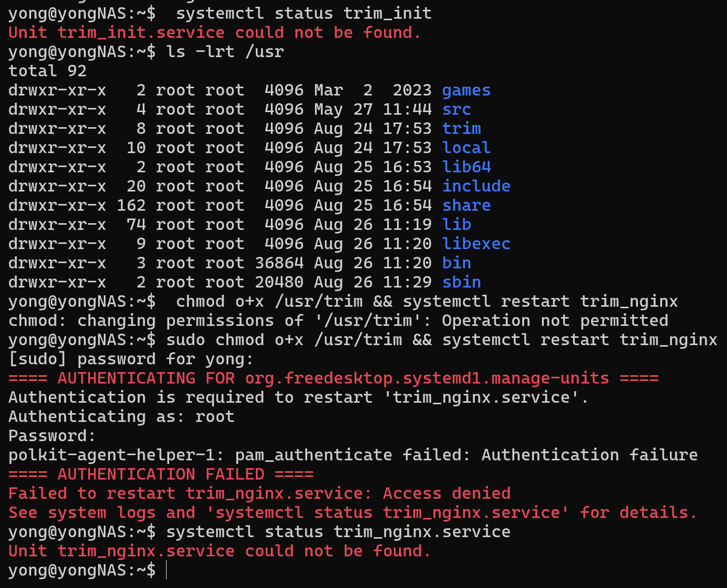Click the src directory name
This screenshot has height=588, width=727.
point(457,110)
